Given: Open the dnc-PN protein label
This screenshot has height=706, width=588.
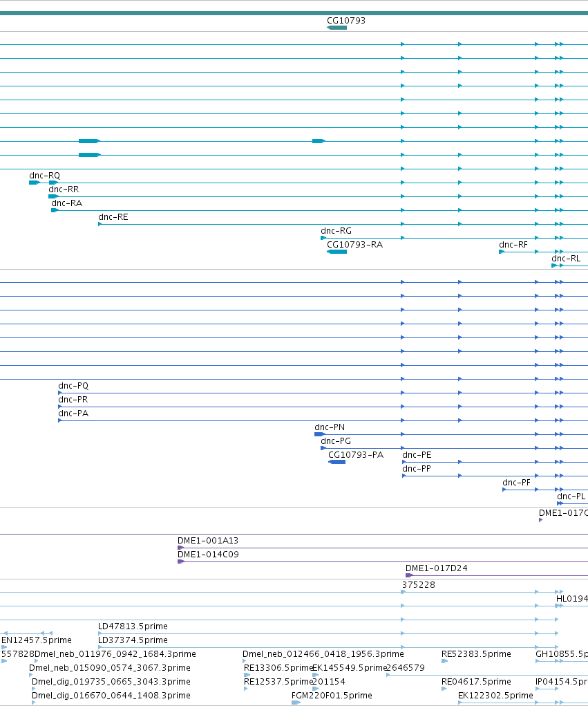Looking at the screenshot, I should pyautogui.click(x=330, y=427).
